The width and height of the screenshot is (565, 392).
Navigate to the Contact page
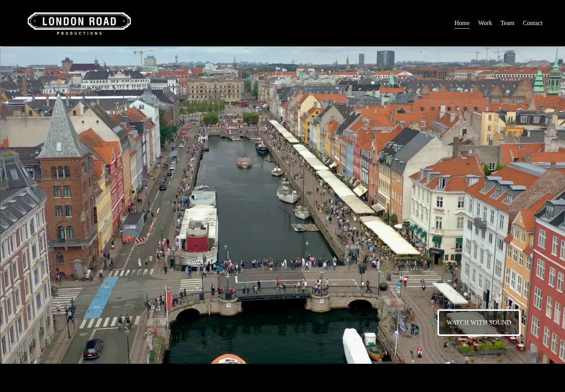pyautogui.click(x=532, y=23)
